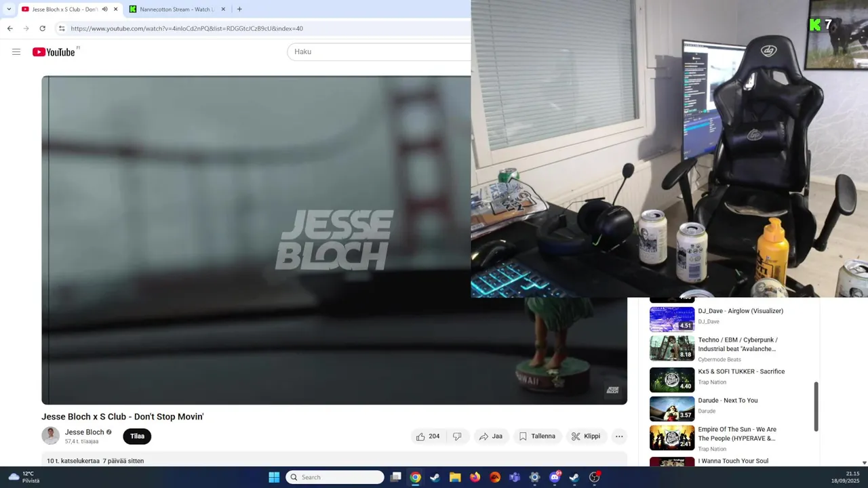Click the Cybermode Beats channel name
868x488 pixels.
[x=719, y=359]
